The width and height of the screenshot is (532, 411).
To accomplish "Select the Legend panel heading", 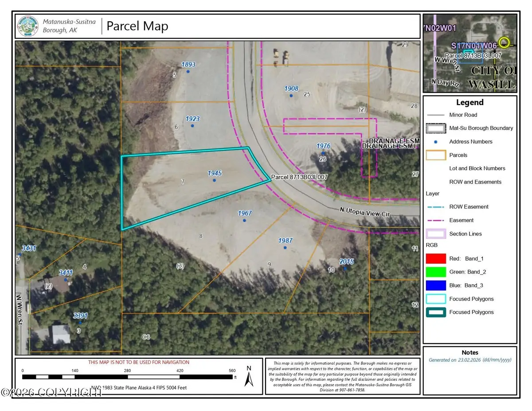I will [469, 102].
